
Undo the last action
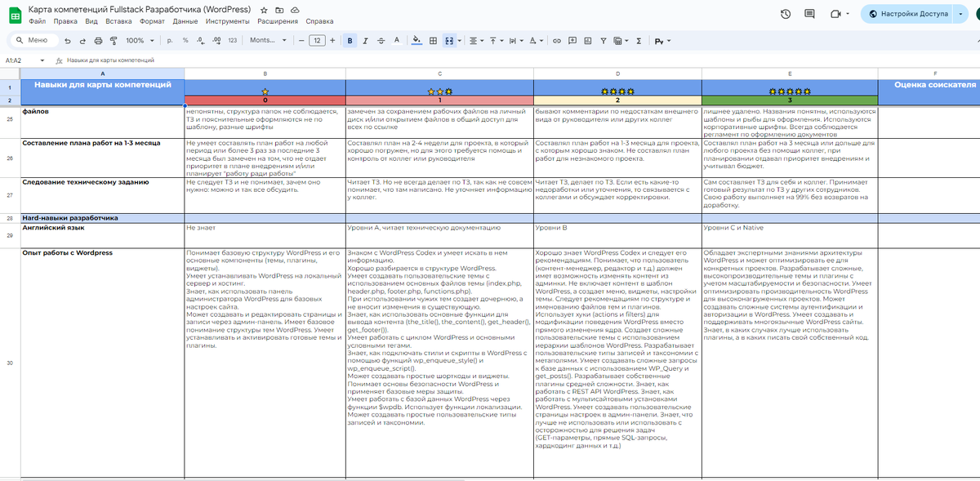coord(69,40)
